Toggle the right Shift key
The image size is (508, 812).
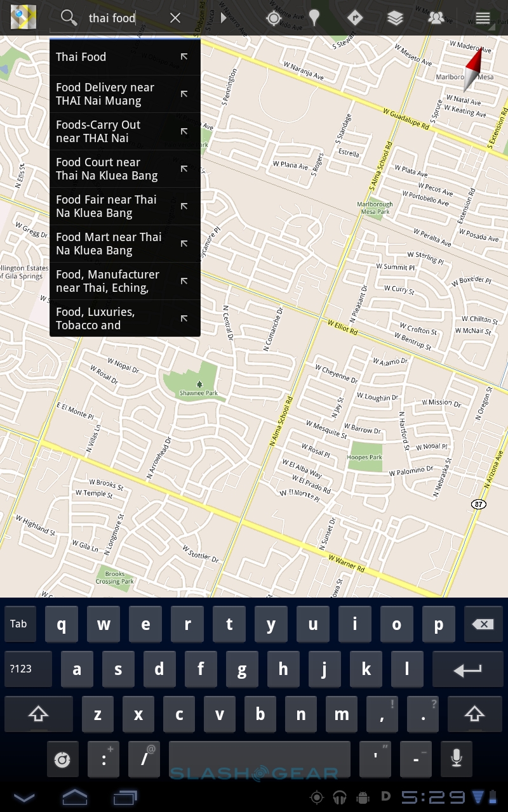click(475, 714)
